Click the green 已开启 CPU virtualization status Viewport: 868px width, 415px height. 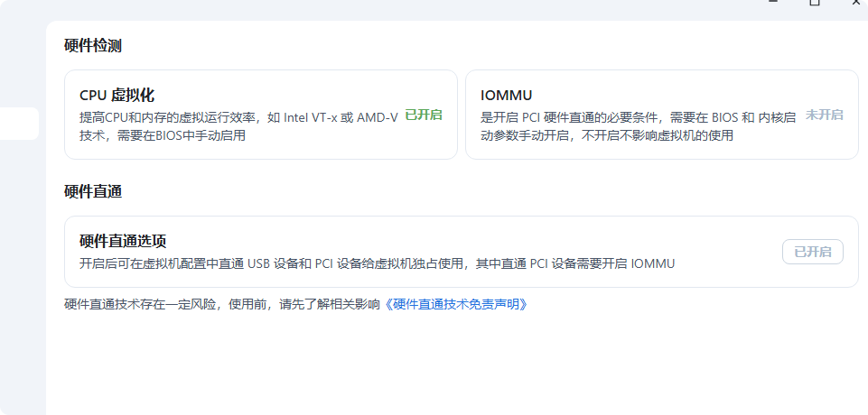(x=424, y=115)
